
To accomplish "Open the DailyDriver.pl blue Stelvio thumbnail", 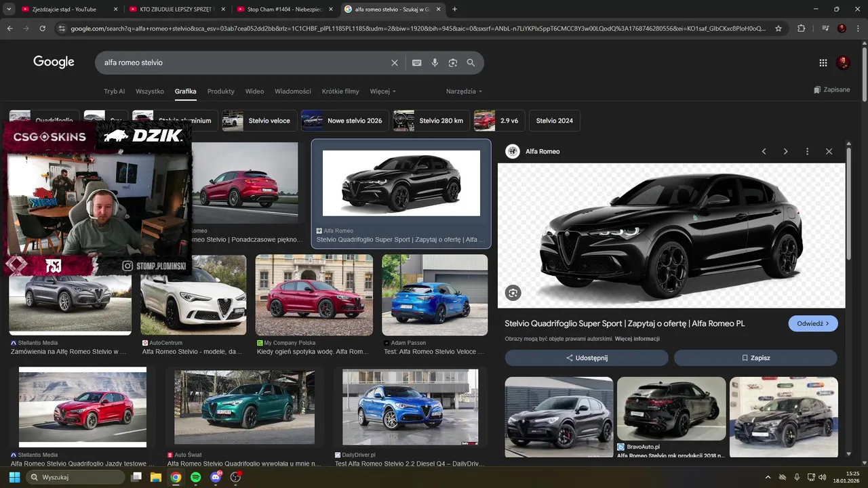I will 410,407.
